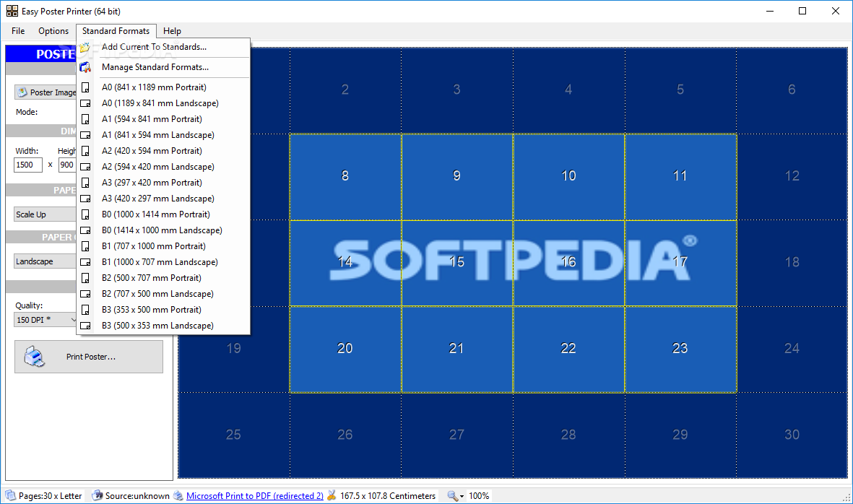Select poster page tile 21

(x=457, y=349)
